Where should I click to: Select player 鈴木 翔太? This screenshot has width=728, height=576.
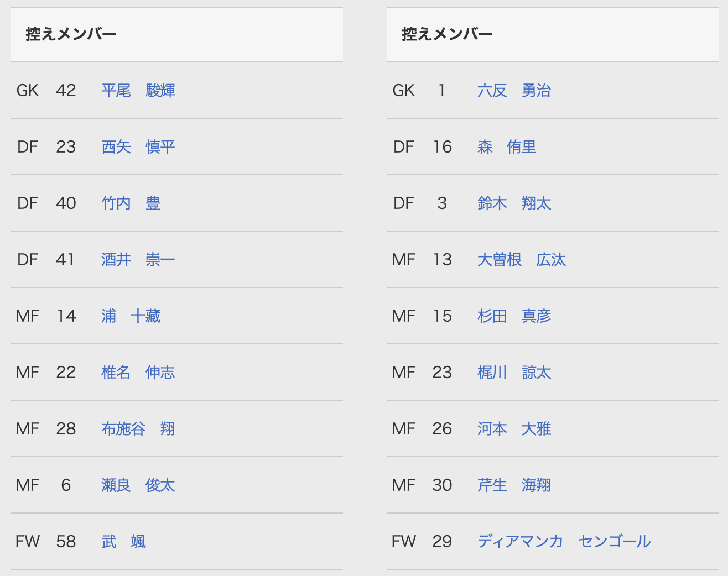tap(514, 203)
